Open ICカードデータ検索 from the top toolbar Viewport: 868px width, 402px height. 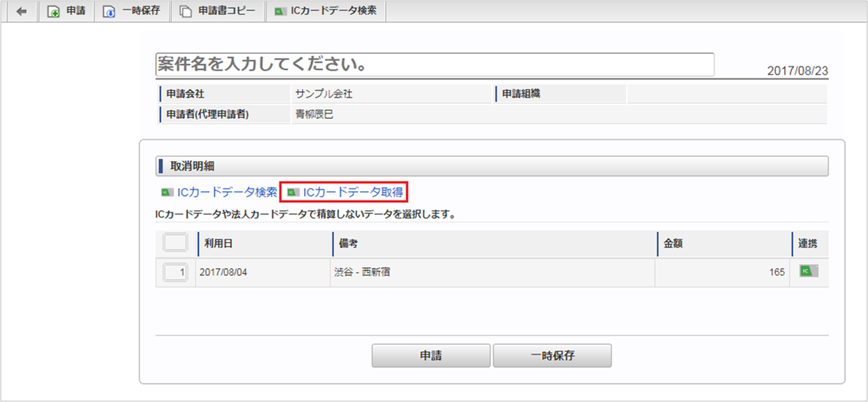click(x=325, y=11)
